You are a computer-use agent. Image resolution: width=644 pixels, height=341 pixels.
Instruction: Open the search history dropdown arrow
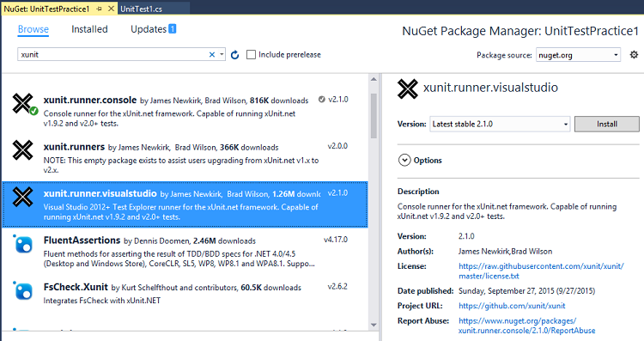pos(222,55)
